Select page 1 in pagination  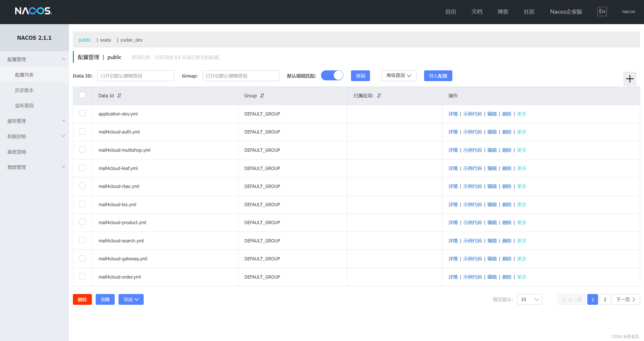[592, 299]
